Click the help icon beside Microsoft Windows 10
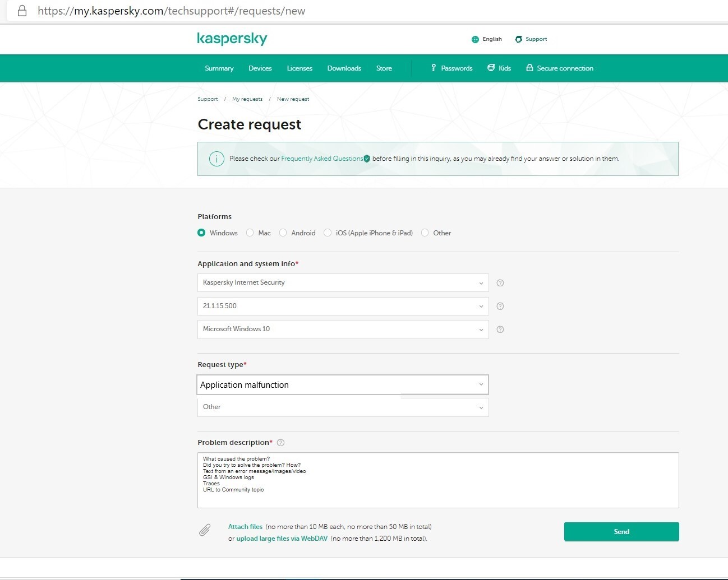This screenshot has height=580, width=728. click(500, 330)
